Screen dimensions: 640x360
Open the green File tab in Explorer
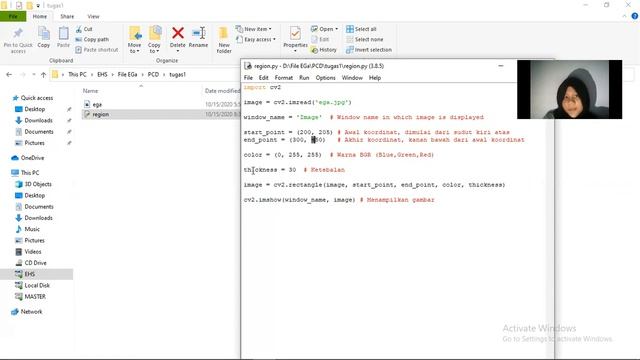tap(13, 16)
